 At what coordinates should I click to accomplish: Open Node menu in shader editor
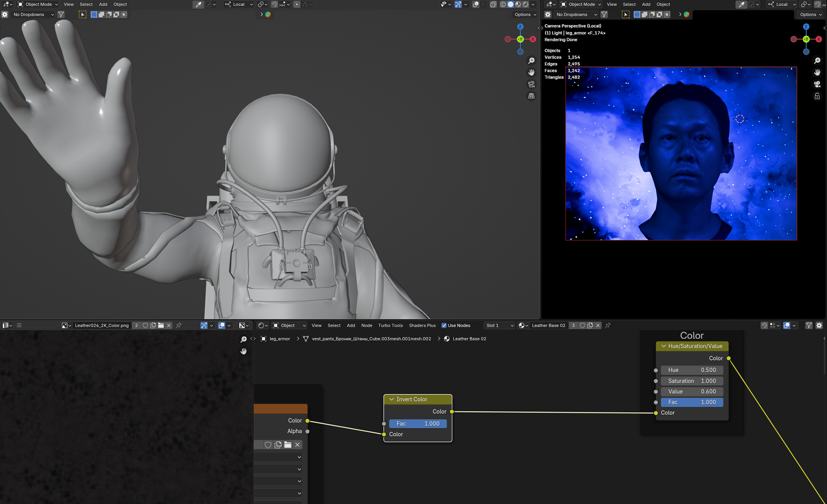[367, 325]
